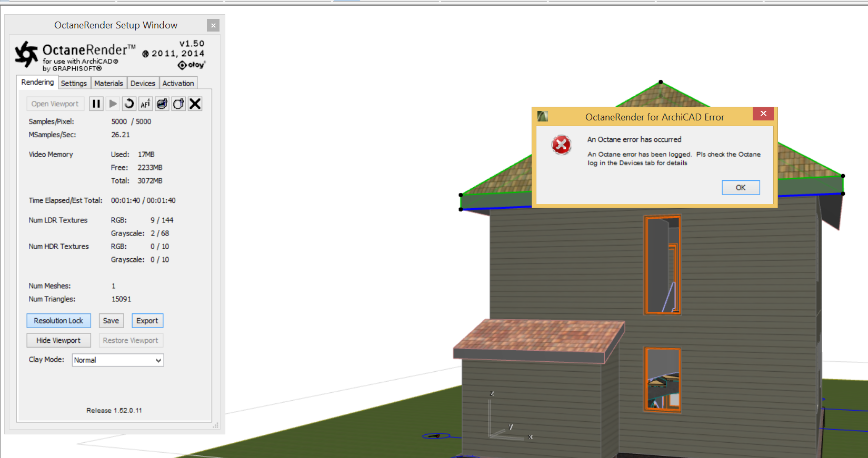The height and width of the screenshot is (458, 868).
Task: Open the Settings tab
Action: click(74, 84)
